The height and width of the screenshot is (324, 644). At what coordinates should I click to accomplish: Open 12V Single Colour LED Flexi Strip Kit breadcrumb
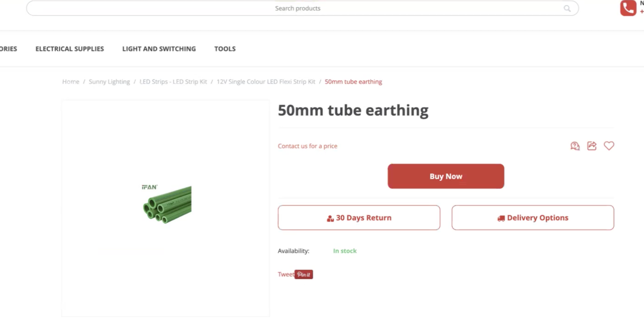click(x=266, y=82)
